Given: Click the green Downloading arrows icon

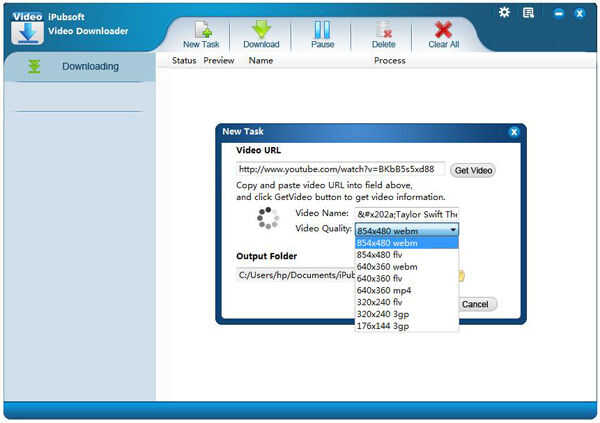Looking at the screenshot, I should pos(34,67).
